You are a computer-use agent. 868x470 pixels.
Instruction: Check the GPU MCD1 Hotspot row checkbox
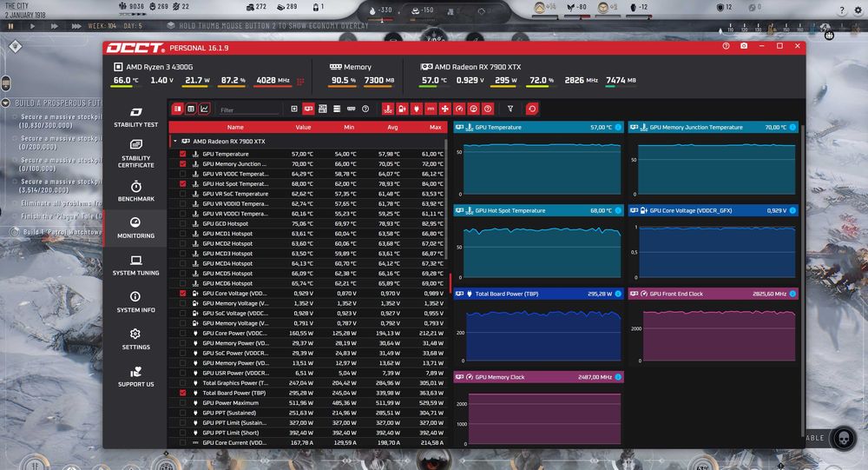click(x=182, y=234)
